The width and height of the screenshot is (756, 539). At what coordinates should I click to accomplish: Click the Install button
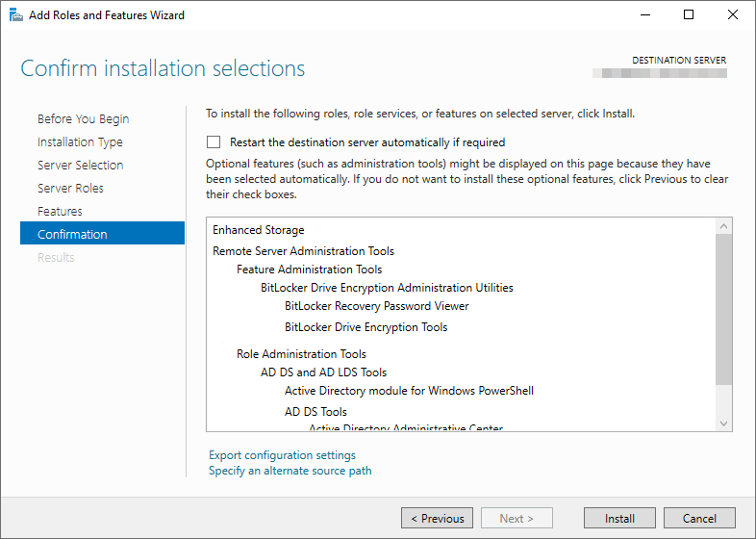[619, 518]
